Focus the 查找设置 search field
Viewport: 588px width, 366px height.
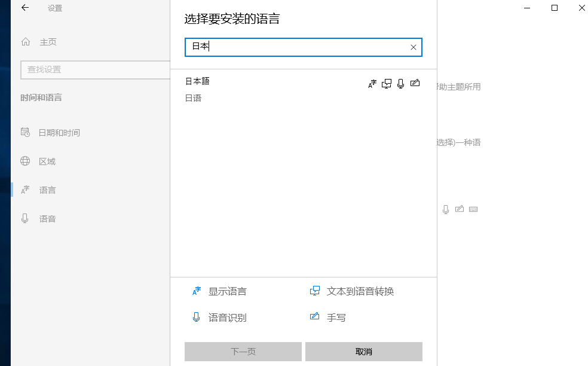click(96, 69)
